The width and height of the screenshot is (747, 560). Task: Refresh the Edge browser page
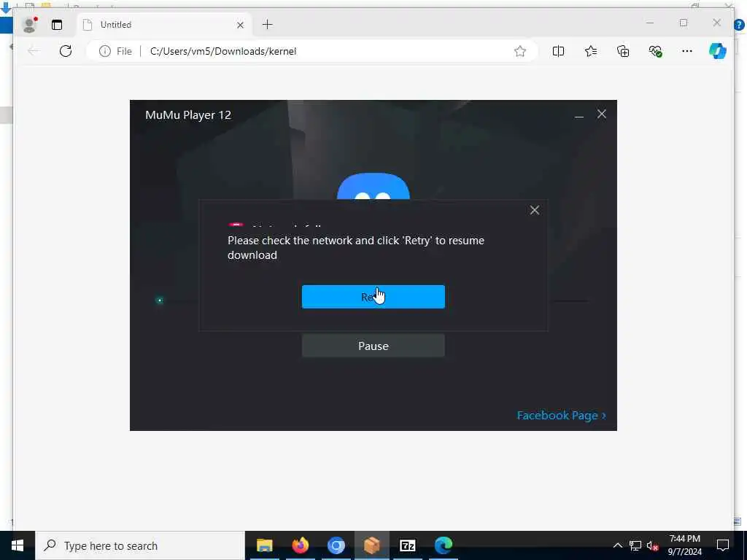[66, 51]
